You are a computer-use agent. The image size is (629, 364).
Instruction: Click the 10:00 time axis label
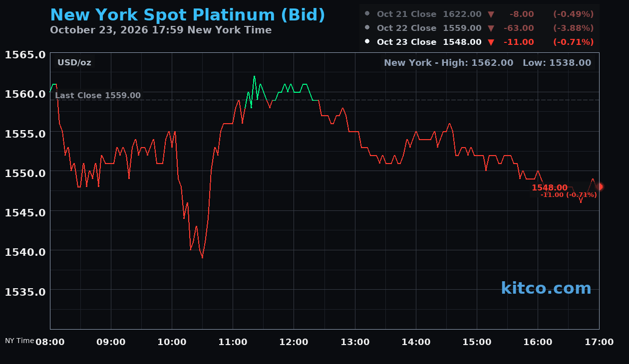point(172,342)
